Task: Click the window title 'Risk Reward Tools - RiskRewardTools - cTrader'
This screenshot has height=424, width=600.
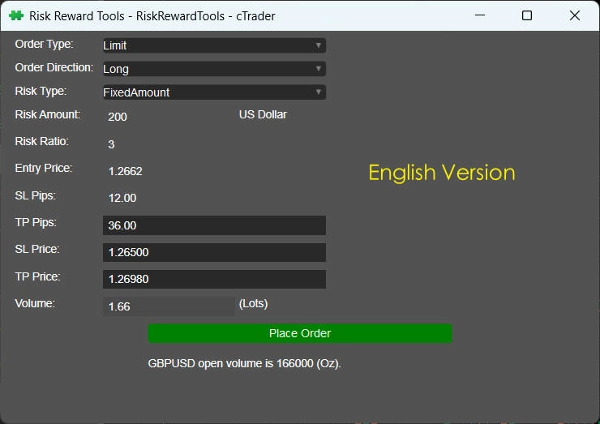Action: [152, 16]
